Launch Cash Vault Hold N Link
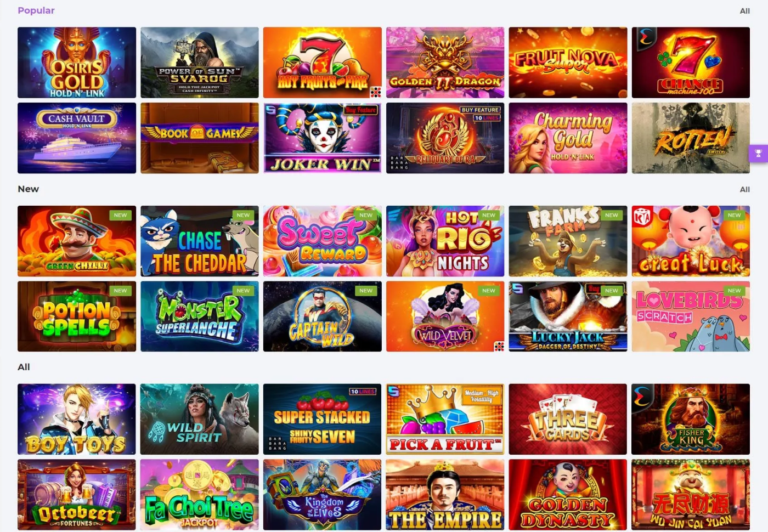This screenshot has height=532, width=768. click(77, 138)
